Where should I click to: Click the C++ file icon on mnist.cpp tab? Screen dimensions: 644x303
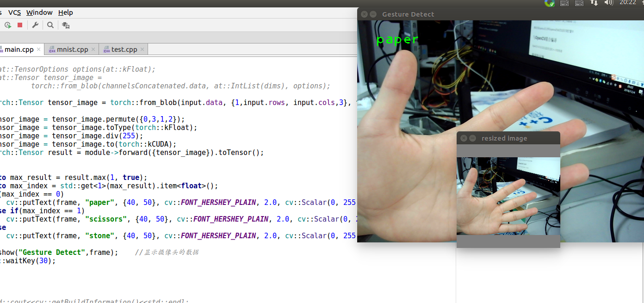[52, 49]
